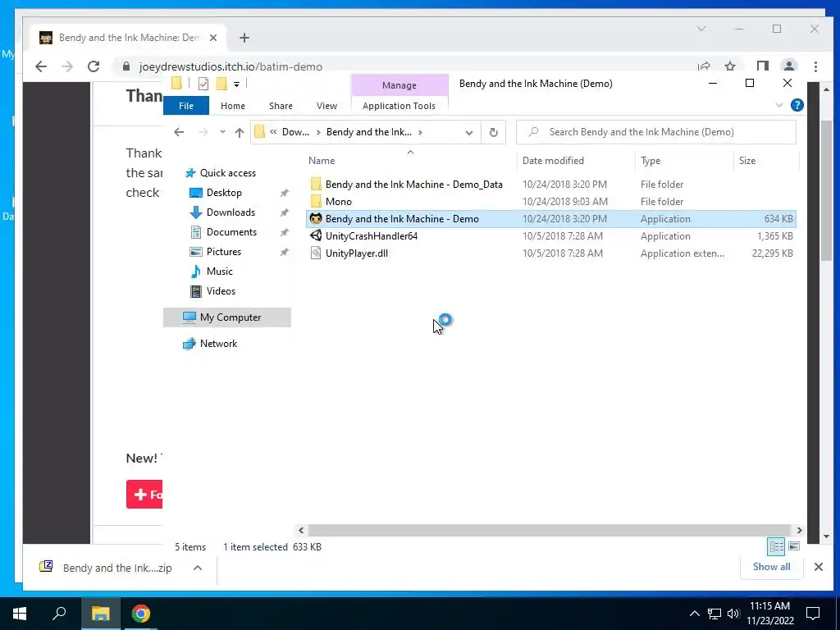Open recent locations dropdown in Explorer
This screenshot has width=840, height=630.
coord(222,132)
